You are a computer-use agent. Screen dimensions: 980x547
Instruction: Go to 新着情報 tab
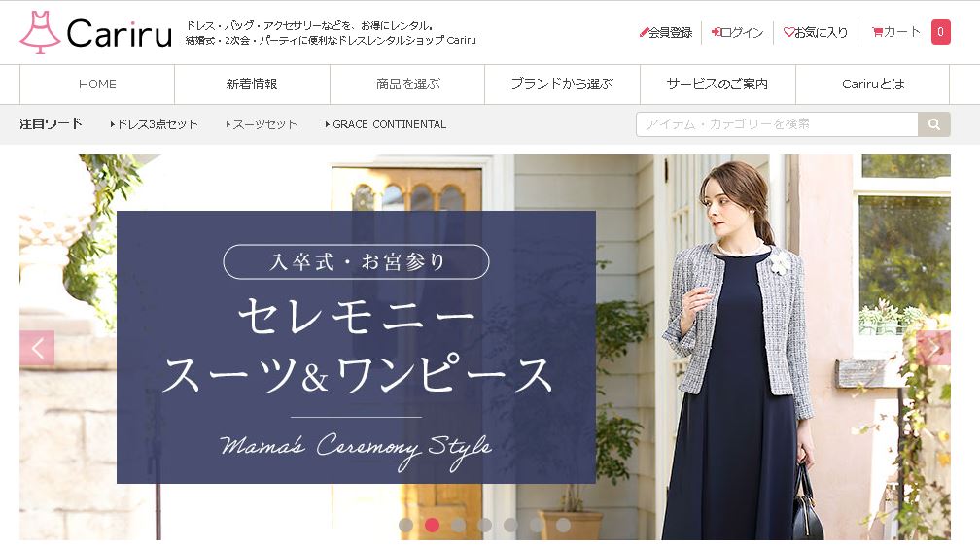click(x=252, y=85)
